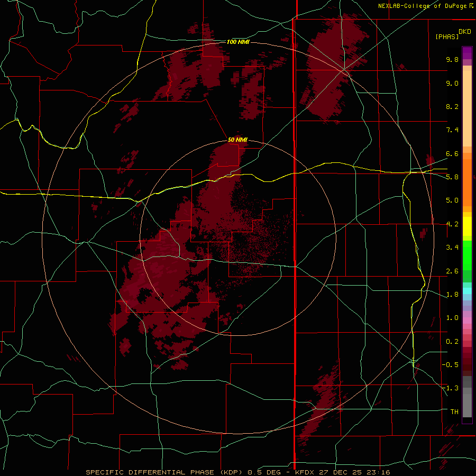
Task: Click the 27 DEC 25 date text
Action: (341, 472)
